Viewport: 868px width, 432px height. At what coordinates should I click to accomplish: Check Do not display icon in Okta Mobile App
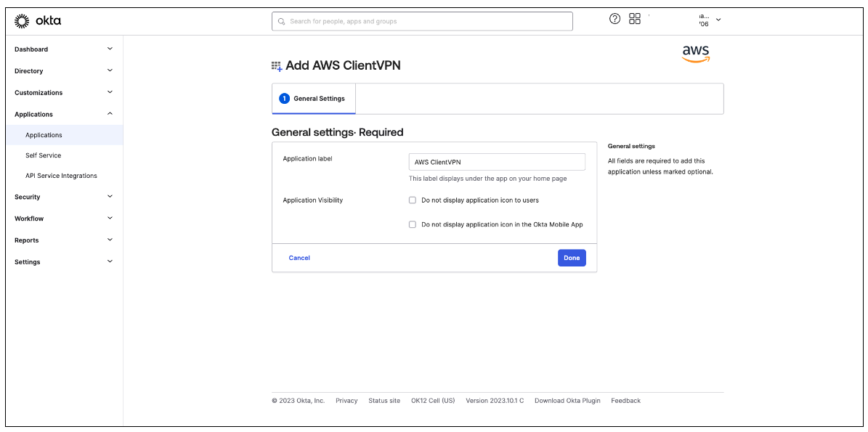pyautogui.click(x=413, y=224)
